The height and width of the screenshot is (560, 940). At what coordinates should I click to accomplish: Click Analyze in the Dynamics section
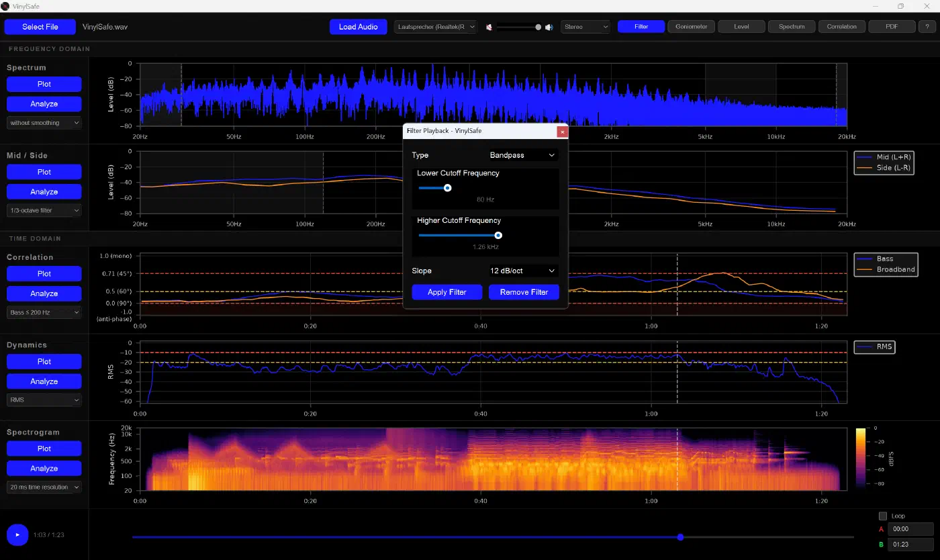point(44,381)
